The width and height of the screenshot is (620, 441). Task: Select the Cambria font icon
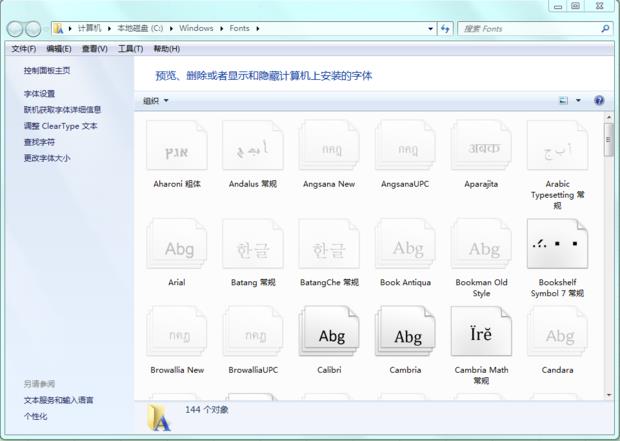point(405,331)
